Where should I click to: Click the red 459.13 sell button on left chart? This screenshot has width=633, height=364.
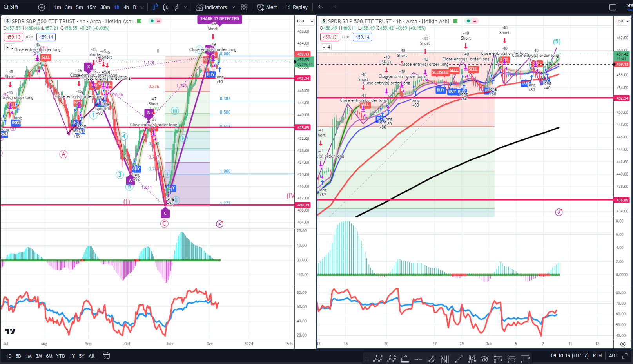[x=13, y=37]
